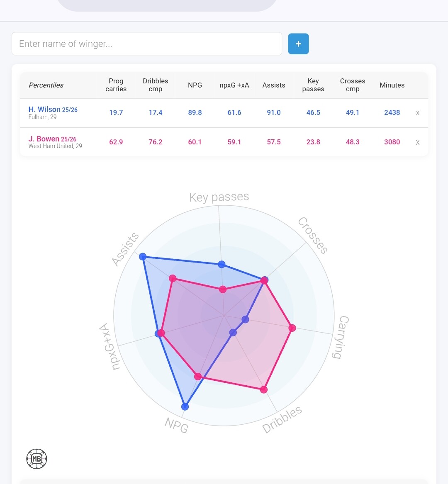
Task: Sort by Assists column header
Action: click(x=274, y=85)
